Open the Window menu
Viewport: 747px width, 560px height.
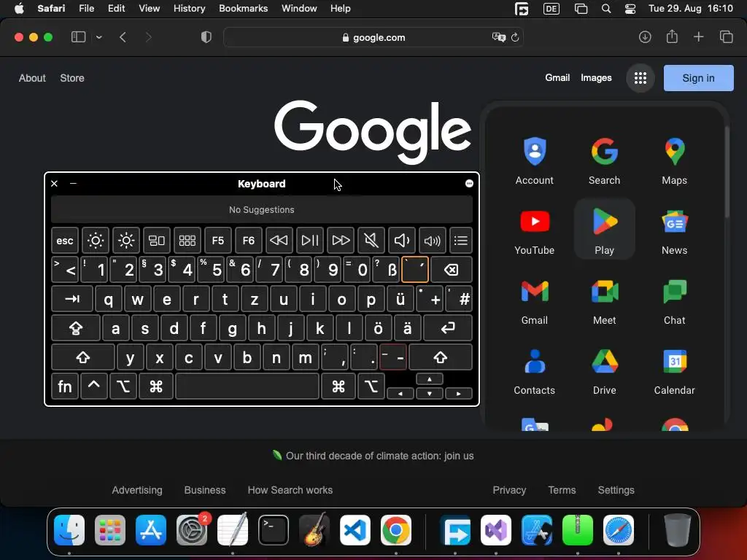coord(299,9)
